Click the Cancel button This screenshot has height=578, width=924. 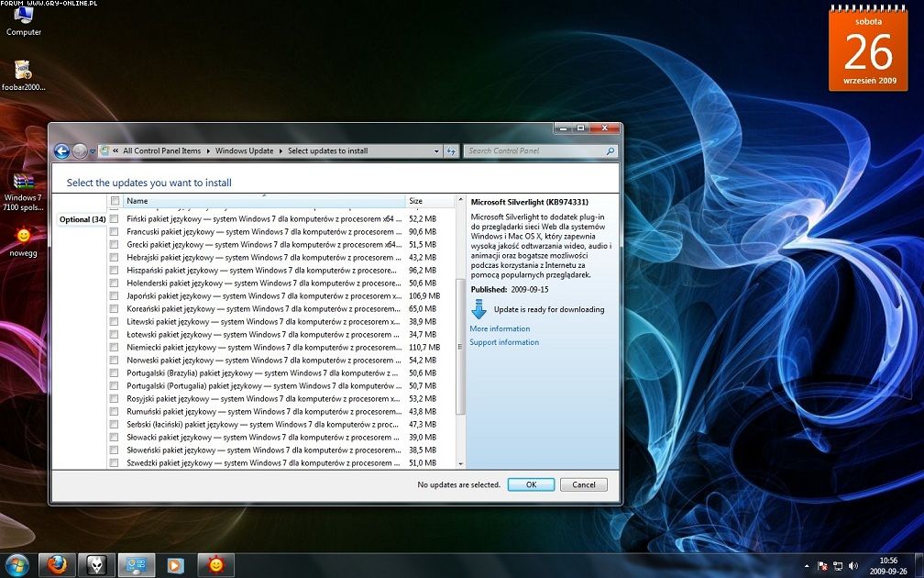[x=583, y=484]
